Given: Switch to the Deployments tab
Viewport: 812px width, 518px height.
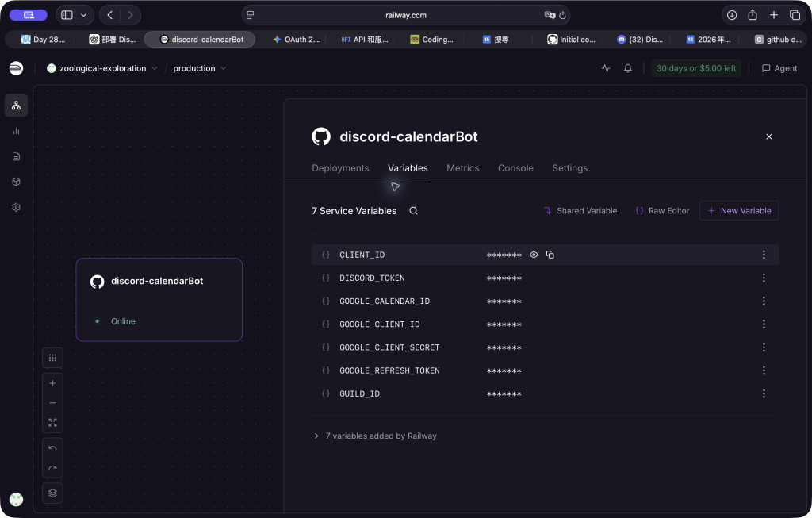Looking at the screenshot, I should [340, 168].
